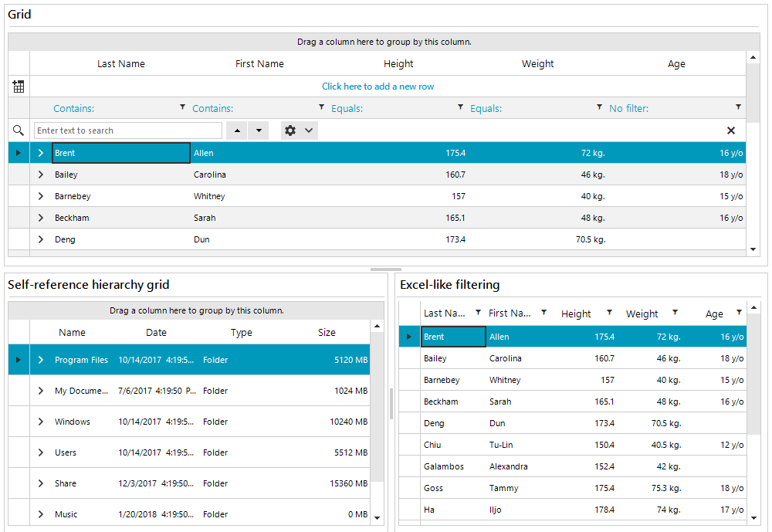Open the filter icon on the Height column
772x532 pixels.
click(x=608, y=313)
